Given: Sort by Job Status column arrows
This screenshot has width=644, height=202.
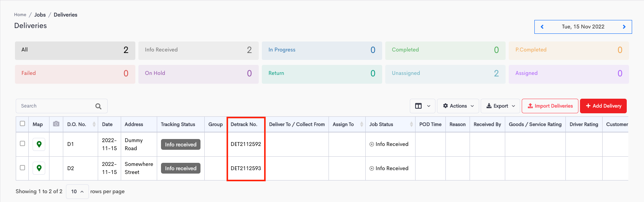Looking at the screenshot, I should coord(411,124).
